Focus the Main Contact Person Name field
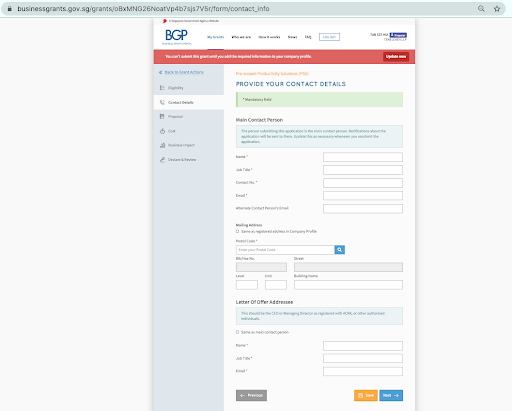This screenshot has height=411, width=512. 363,157
